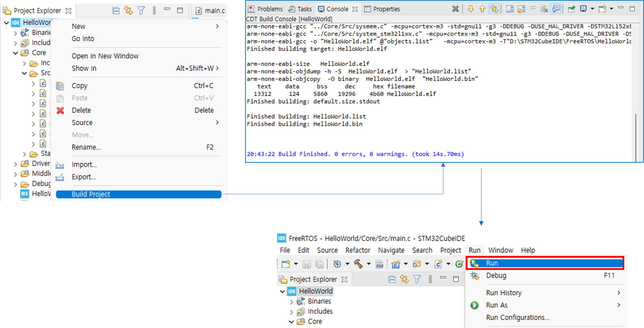The height and width of the screenshot is (328, 644).
Task: Jump to next error with down arrow
Action: tap(471, 9)
